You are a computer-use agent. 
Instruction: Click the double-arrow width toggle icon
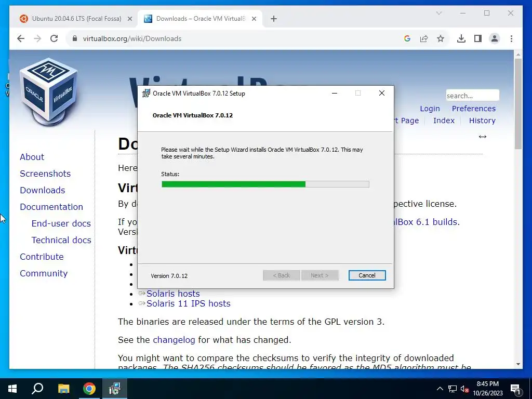point(483,137)
